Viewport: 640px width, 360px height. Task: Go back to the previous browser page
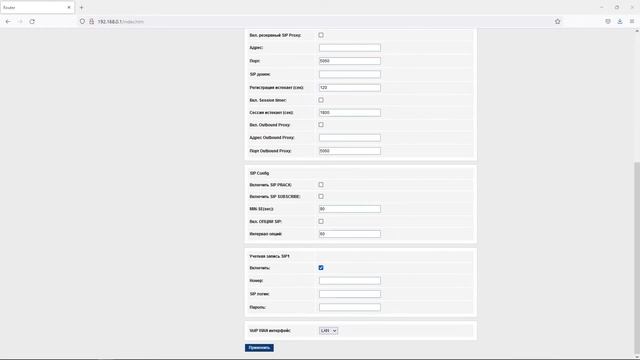(x=8, y=21)
